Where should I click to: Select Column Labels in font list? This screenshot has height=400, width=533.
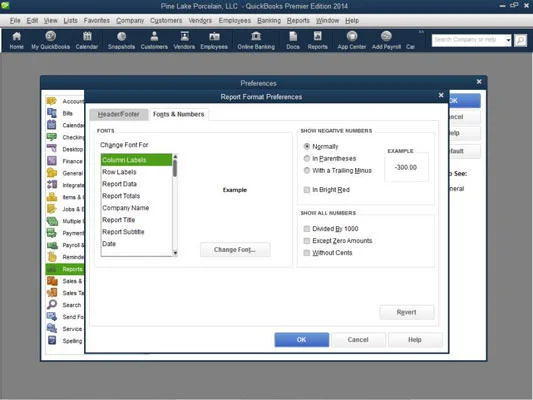point(137,160)
